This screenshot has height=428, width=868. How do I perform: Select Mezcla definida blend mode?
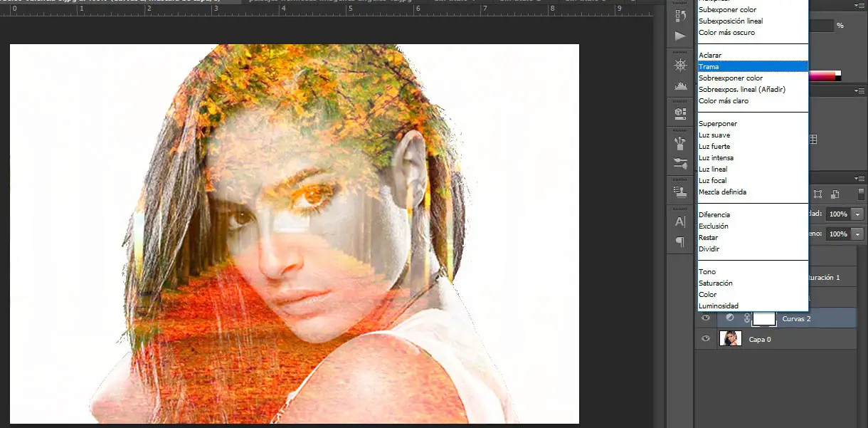752,192
